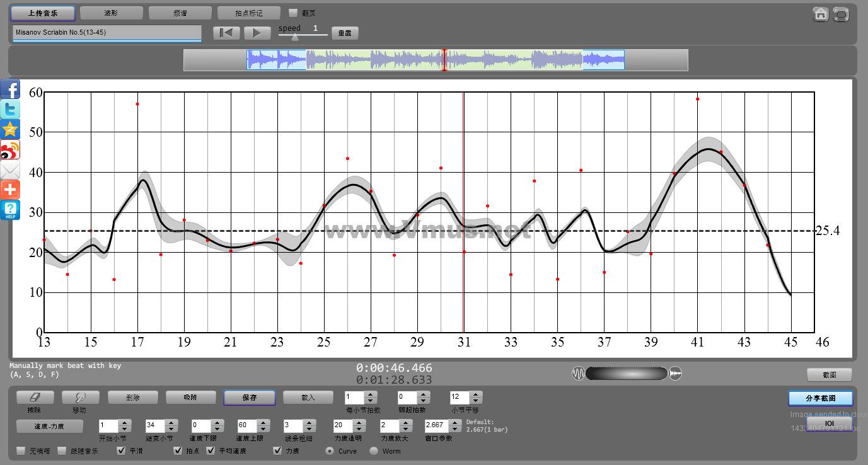
Task: Click the fullscreen icon beside home
Action: (x=841, y=14)
